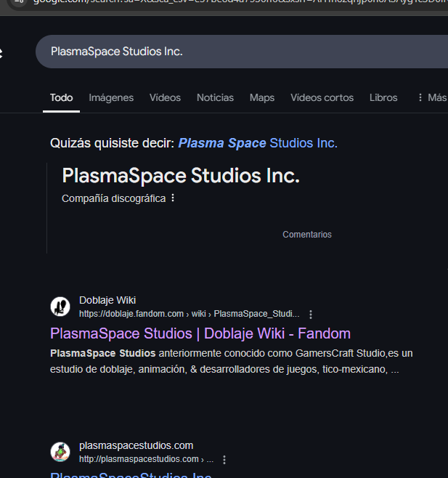Open options beside Compañía discográfica
This screenshot has width=448, height=478.
pyautogui.click(x=173, y=198)
